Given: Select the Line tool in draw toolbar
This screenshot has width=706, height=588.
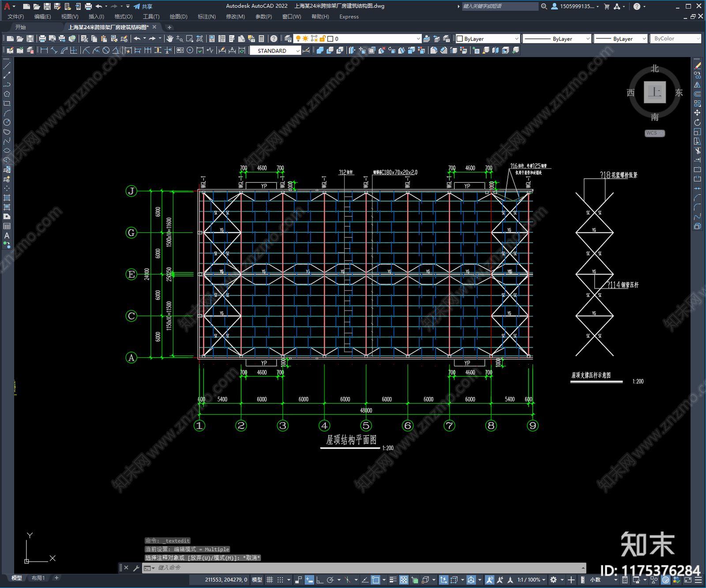Looking at the screenshot, I should tap(7, 66).
